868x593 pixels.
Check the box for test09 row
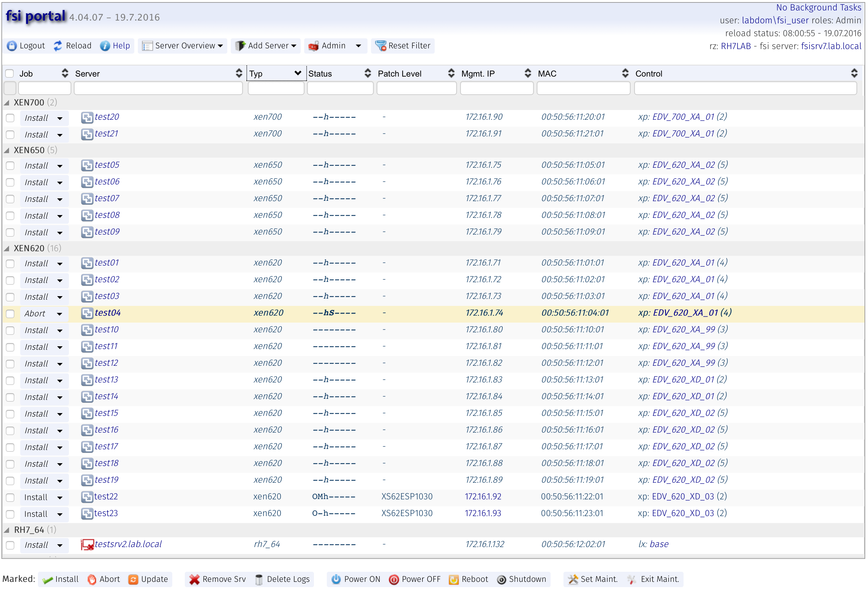pos(10,233)
